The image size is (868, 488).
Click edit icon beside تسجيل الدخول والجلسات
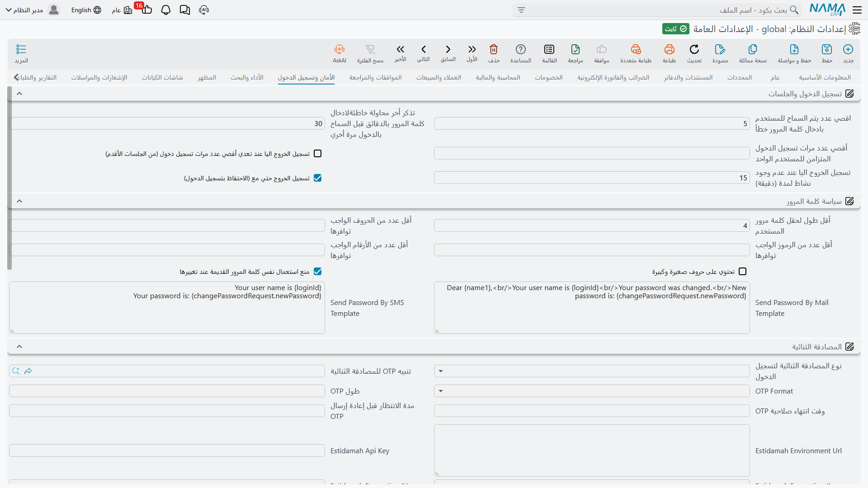(x=850, y=94)
